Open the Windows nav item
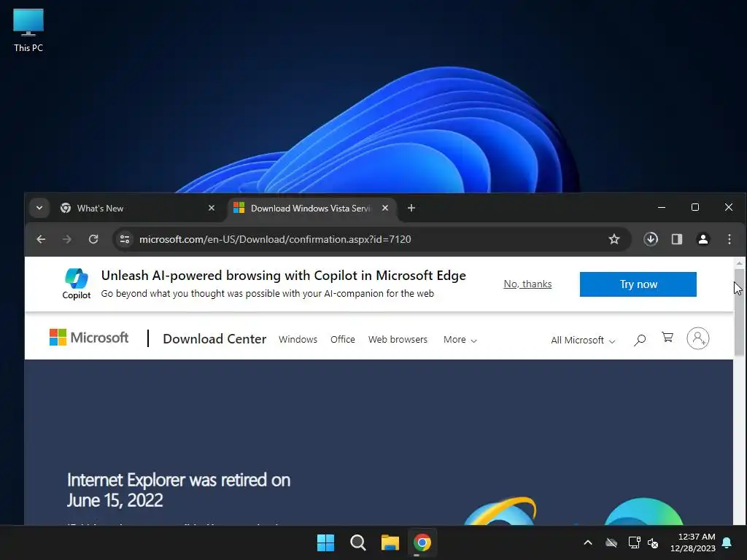The image size is (747, 560). 298,340
